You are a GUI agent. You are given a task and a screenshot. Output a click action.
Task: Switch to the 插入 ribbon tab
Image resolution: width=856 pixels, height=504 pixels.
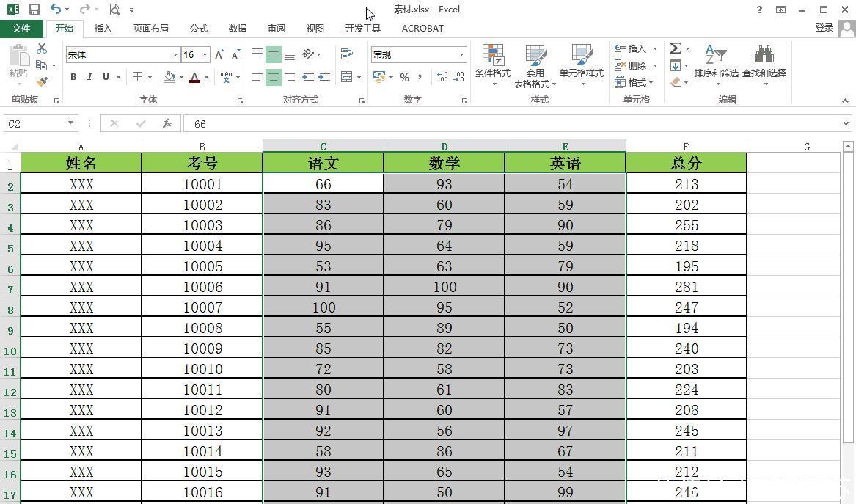(103, 28)
